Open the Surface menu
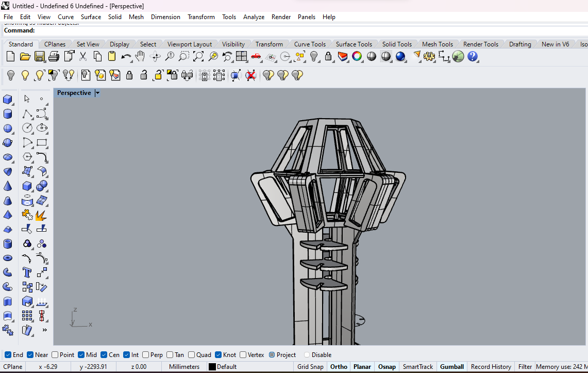Viewport: 588px width, 373px height. (91, 17)
